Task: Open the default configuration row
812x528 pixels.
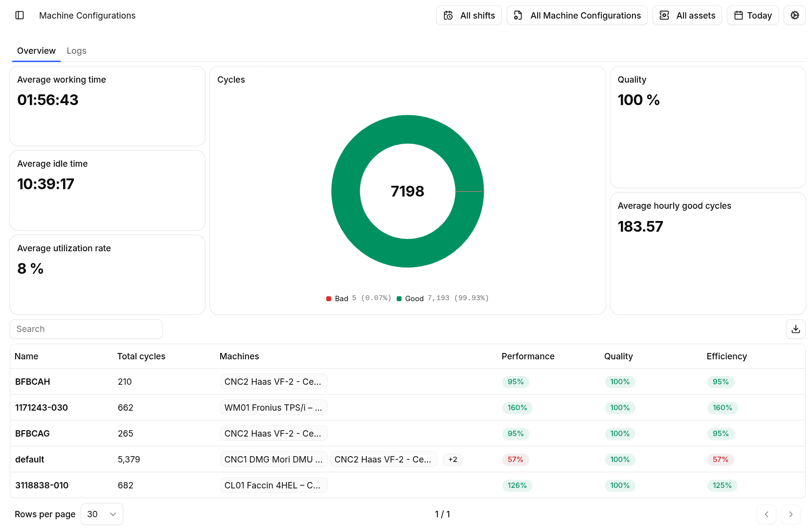Action: coord(407,460)
